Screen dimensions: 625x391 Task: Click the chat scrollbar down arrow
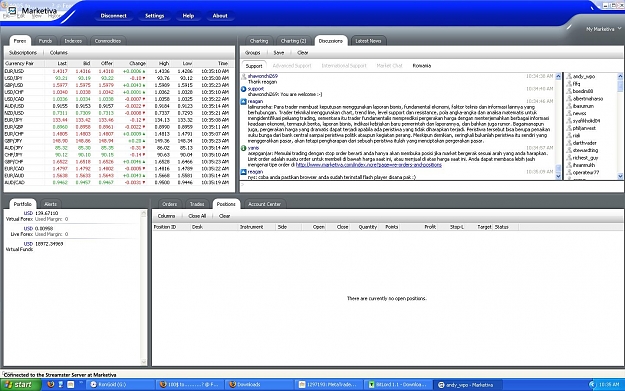tap(558, 176)
